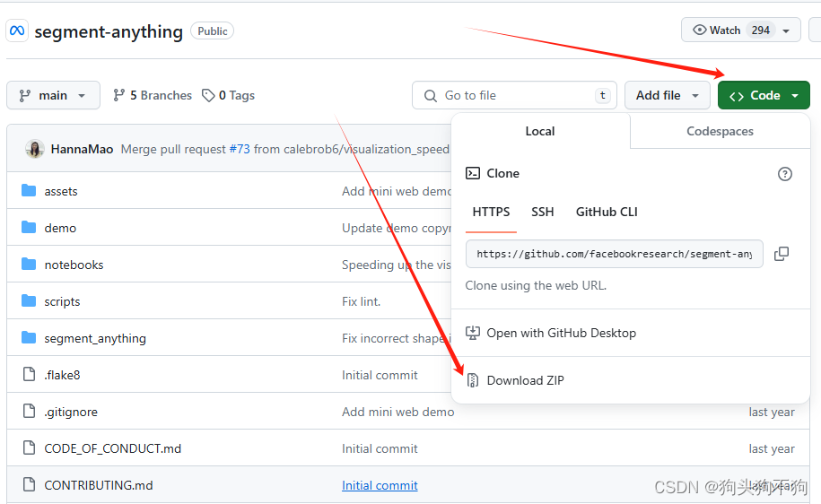Click Open with GitHub Desktop
The height and width of the screenshot is (504, 821).
click(x=562, y=333)
